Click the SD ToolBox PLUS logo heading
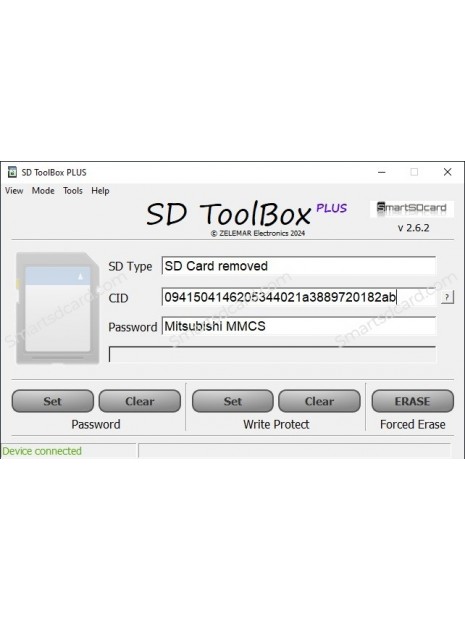Viewport: 465px width, 620px height. click(247, 214)
